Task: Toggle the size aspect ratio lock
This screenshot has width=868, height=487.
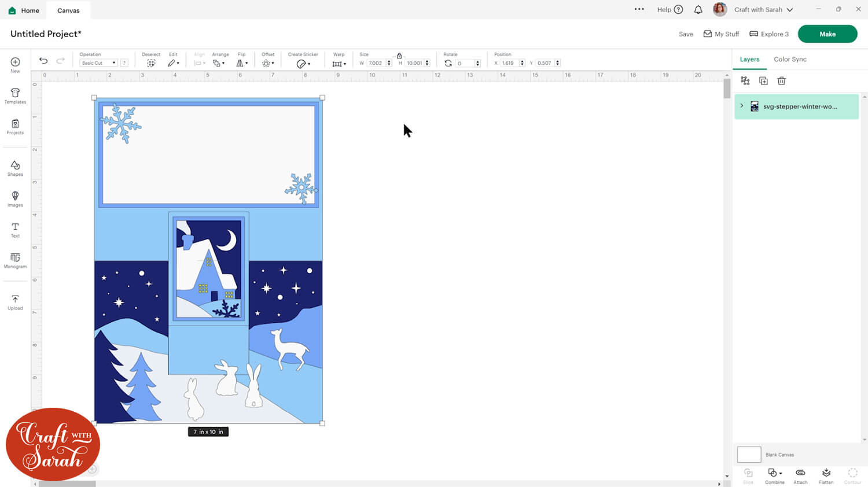Action: (399, 56)
